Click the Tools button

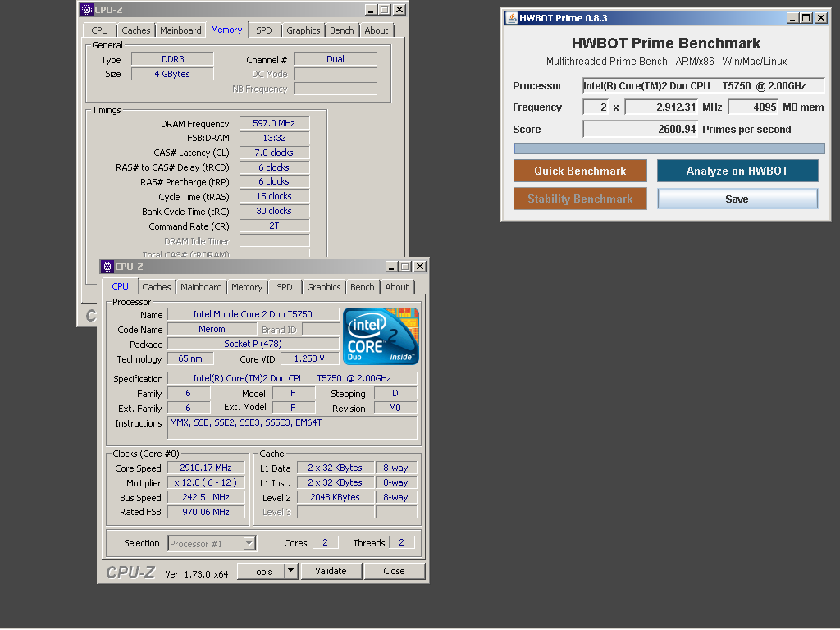(x=261, y=571)
